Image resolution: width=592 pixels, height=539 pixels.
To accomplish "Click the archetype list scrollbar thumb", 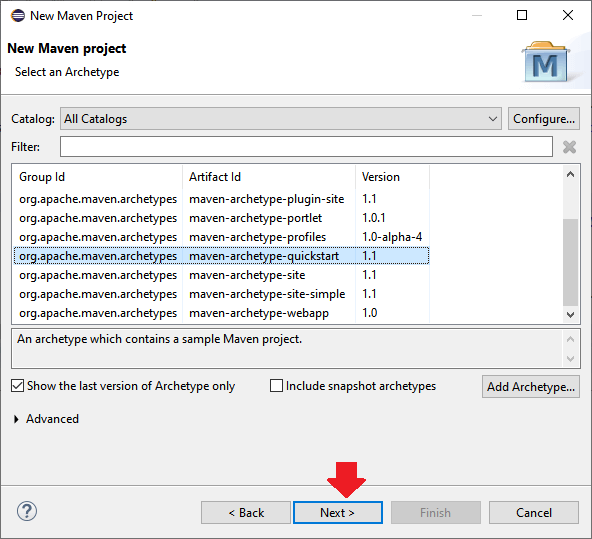I will click(x=570, y=263).
